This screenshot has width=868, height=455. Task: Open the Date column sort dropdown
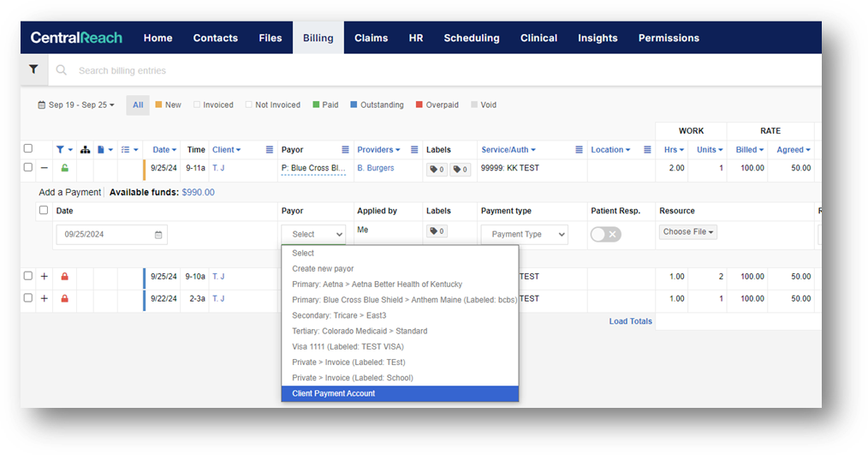tap(164, 150)
